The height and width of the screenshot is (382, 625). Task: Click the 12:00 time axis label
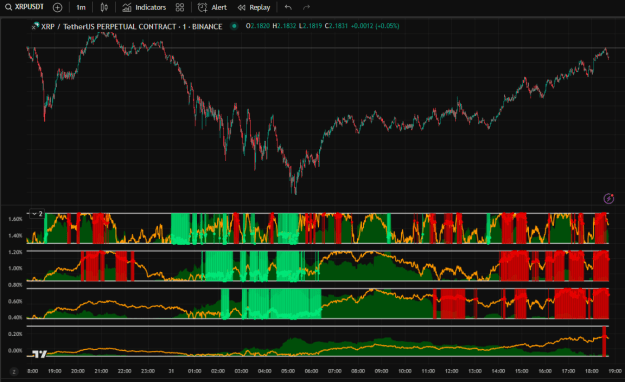coord(451,371)
